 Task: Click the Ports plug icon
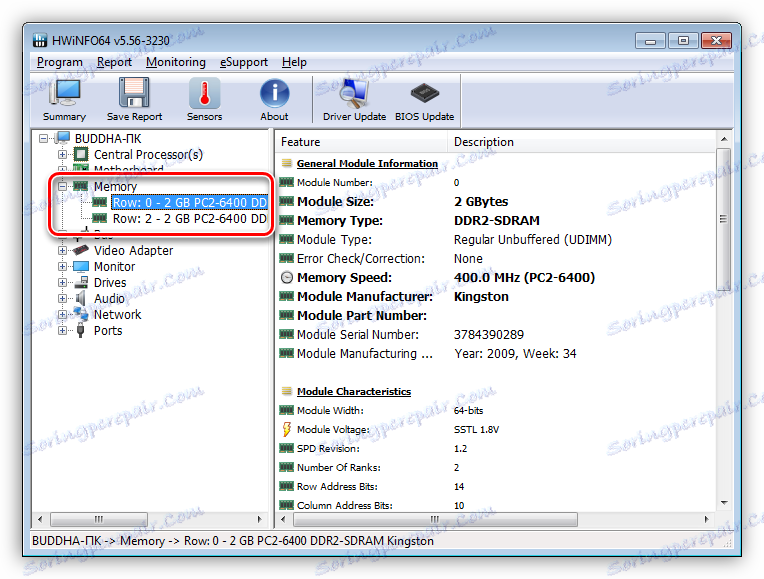(81, 330)
